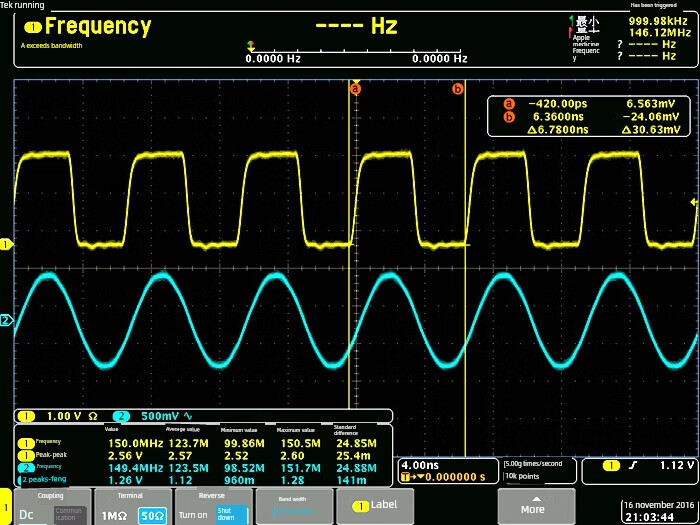Image resolution: width=700 pixels, height=525 pixels.
Task: Set Reverse to Shut down
Action: click(231, 514)
